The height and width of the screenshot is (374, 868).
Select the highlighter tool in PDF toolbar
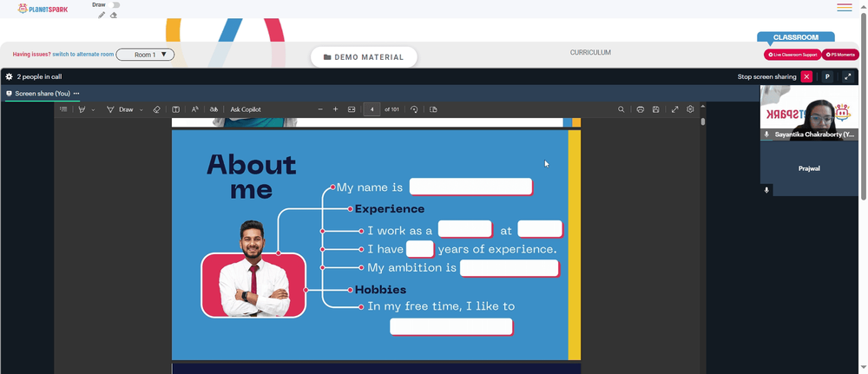(x=82, y=109)
